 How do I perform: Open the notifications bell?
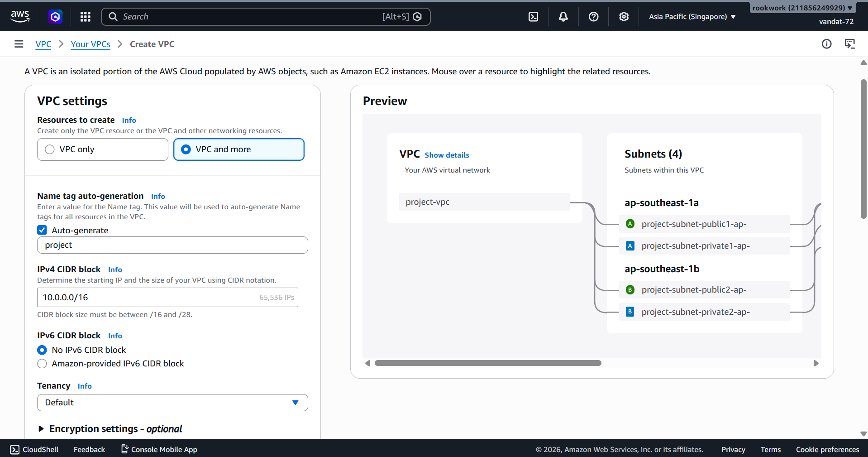[x=563, y=17]
